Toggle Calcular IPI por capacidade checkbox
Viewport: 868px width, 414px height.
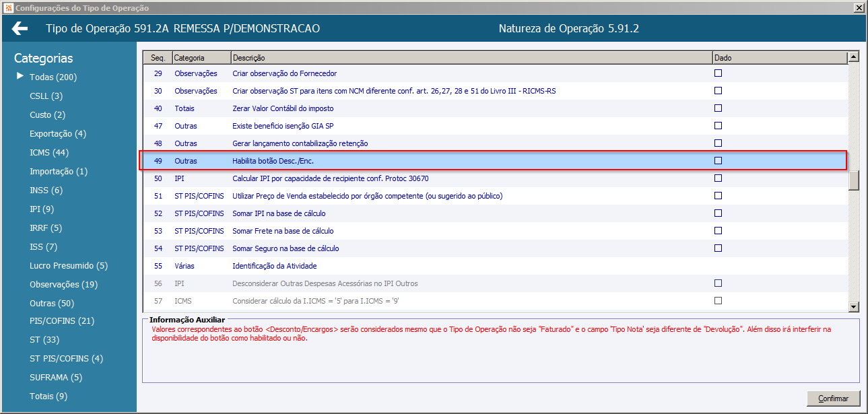(x=718, y=178)
